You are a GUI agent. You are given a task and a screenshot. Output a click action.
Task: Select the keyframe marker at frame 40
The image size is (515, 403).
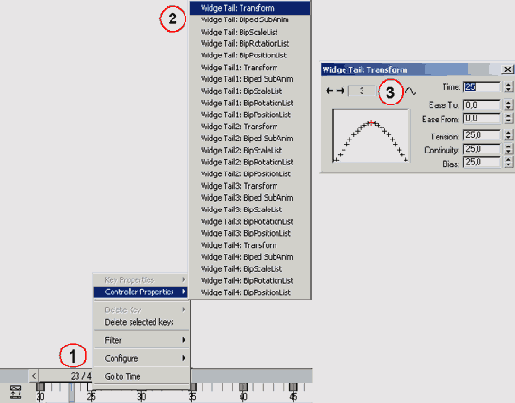click(x=243, y=387)
